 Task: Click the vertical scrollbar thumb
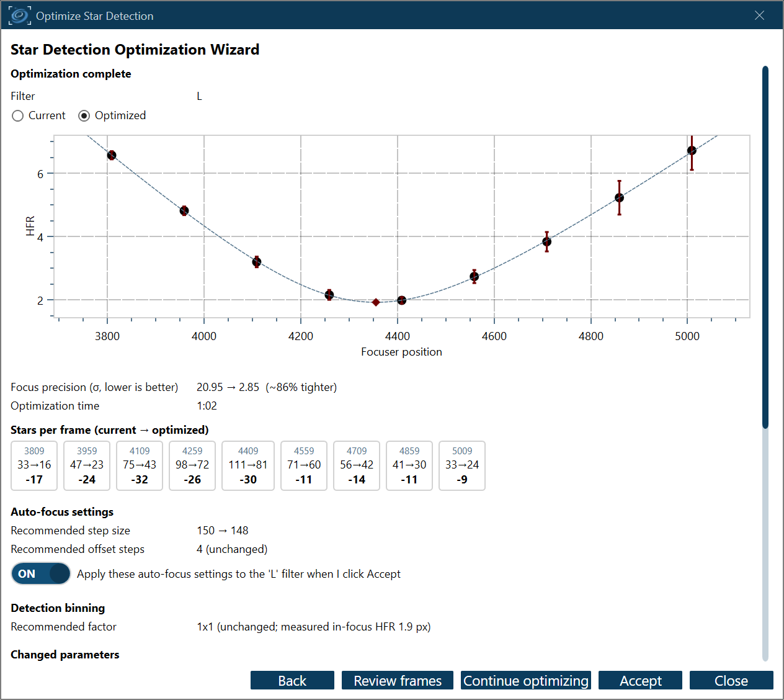765,247
